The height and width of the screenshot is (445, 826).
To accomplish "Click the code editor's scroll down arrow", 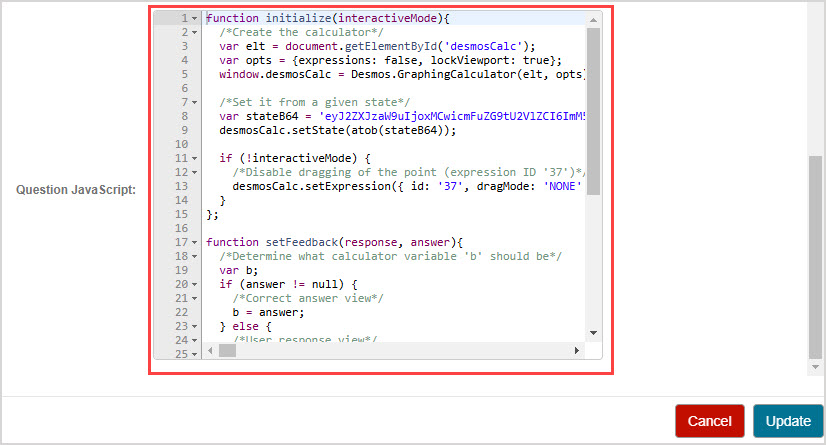I will pos(593,333).
